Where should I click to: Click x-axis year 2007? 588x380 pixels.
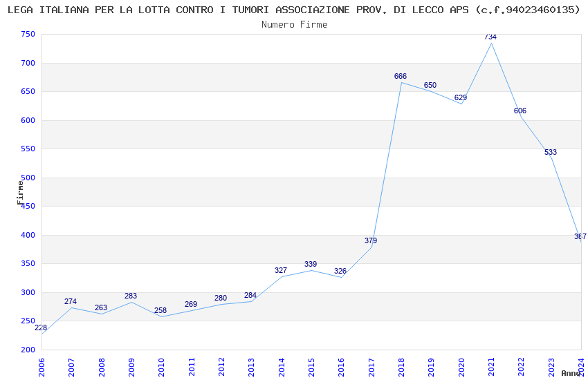(71, 368)
